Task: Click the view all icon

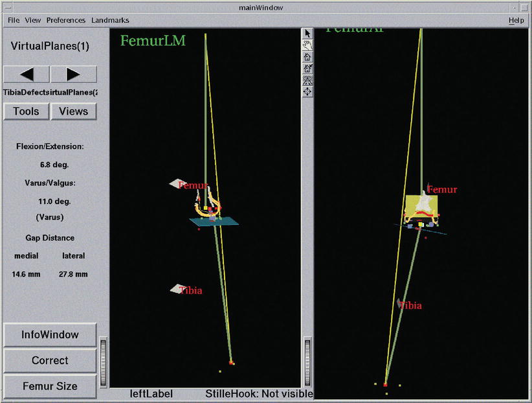Action: tap(307, 80)
